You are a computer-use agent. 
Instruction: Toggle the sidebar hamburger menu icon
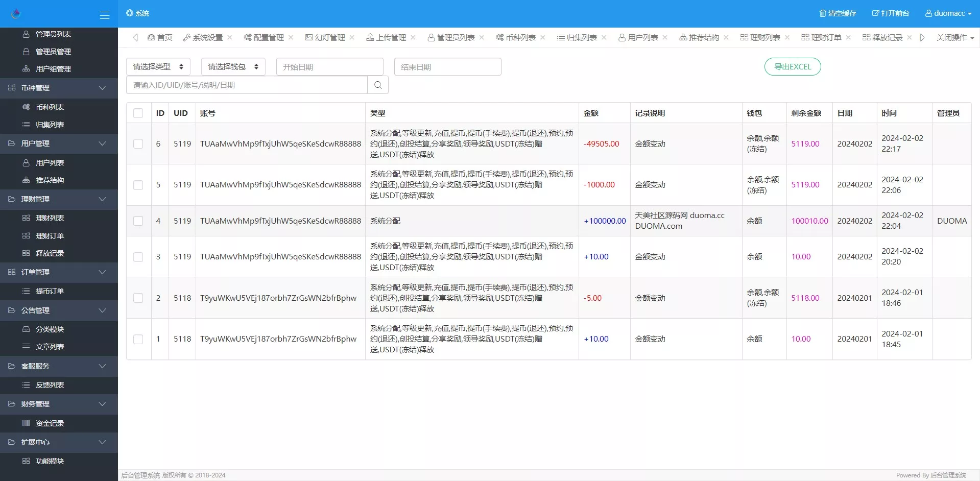pos(105,15)
